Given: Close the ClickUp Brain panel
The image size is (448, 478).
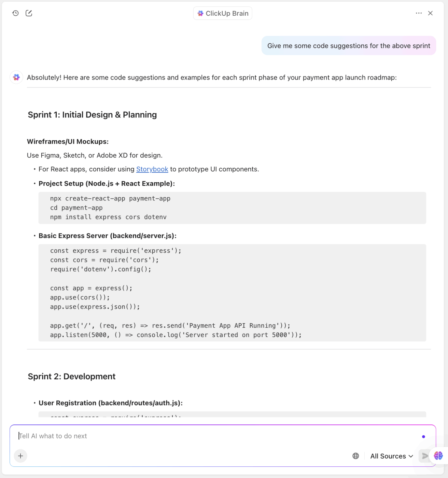Looking at the screenshot, I should 430,13.
